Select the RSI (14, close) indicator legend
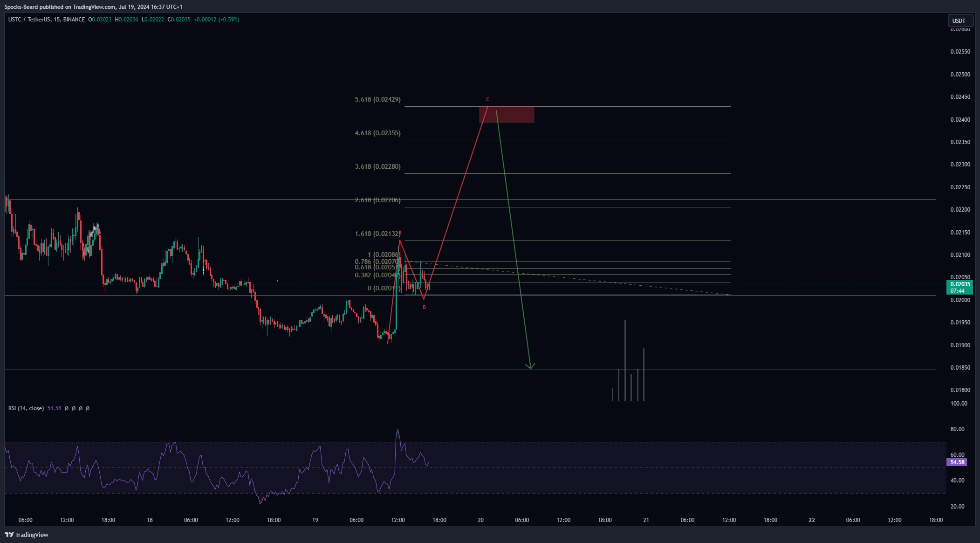The width and height of the screenshot is (980, 543). click(26, 408)
